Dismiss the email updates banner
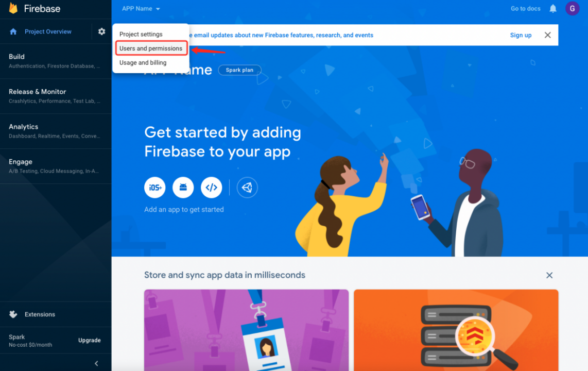The width and height of the screenshot is (588, 371). pyautogui.click(x=547, y=35)
